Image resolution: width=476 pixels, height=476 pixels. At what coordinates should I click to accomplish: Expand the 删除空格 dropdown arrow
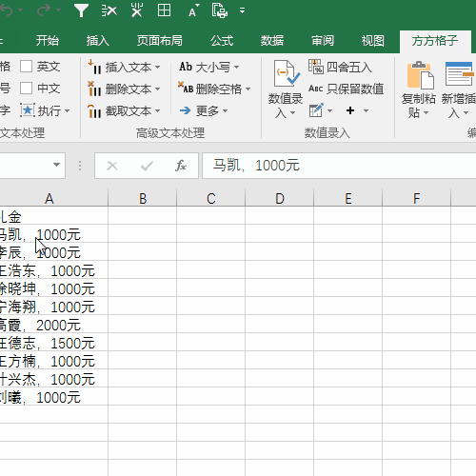coord(248,89)
